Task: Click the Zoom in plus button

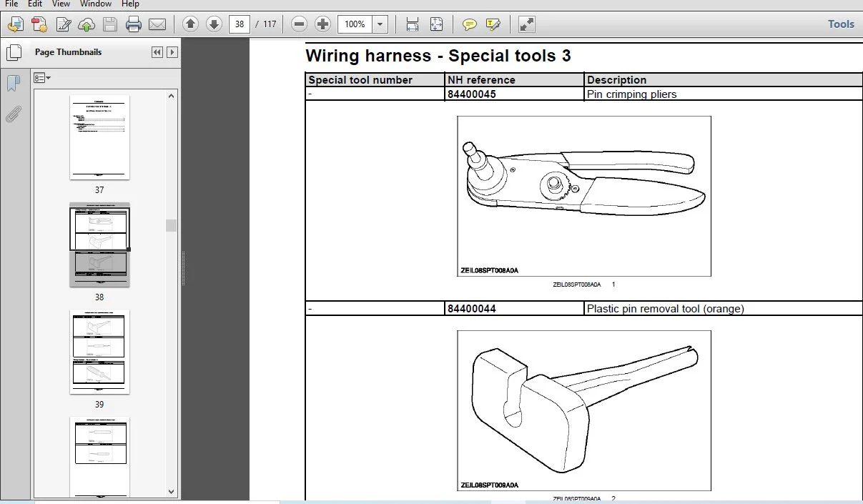Action: point(323,24)
